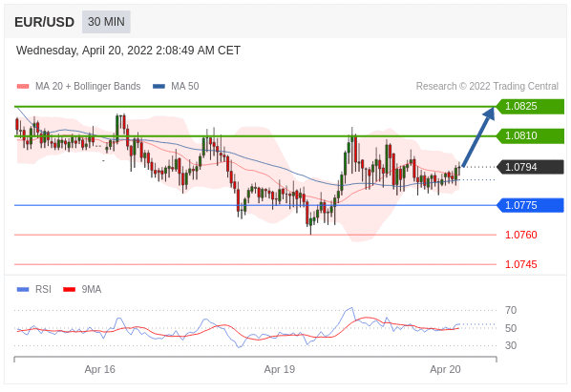The height and width of the screenshot is (392, 571).
Task: Click the 1.0810 green resistance tag
Action: pyautogui.click(x=530, y=135)
